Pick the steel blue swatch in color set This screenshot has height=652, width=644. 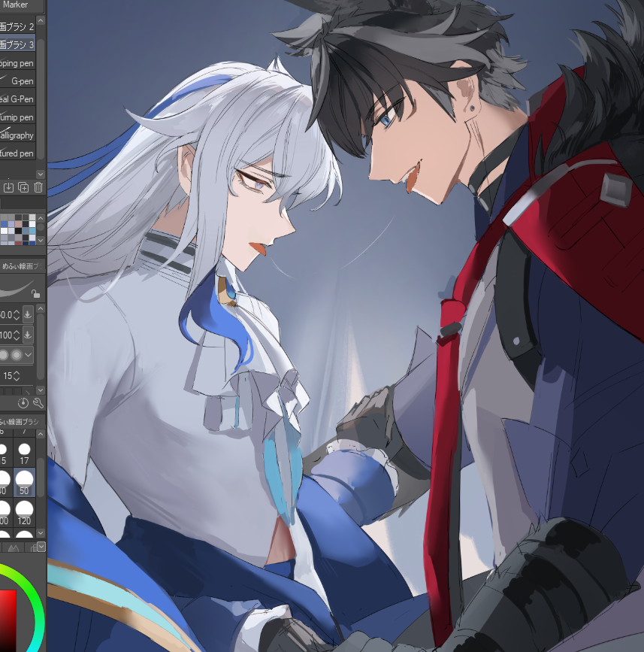pyautogui.click(x=26, y=231)
